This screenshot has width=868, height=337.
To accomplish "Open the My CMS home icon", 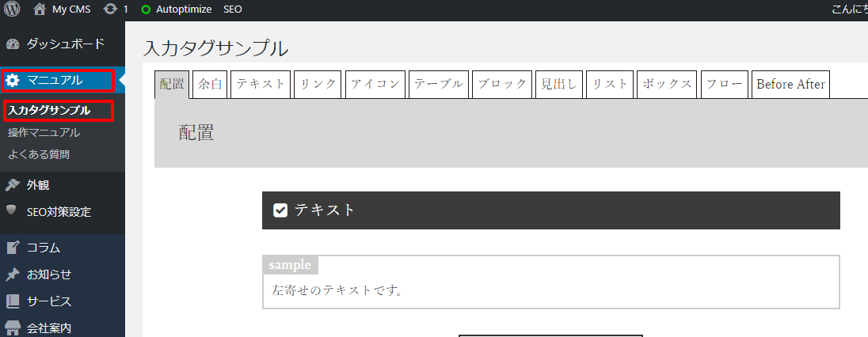I will point(40,9).
